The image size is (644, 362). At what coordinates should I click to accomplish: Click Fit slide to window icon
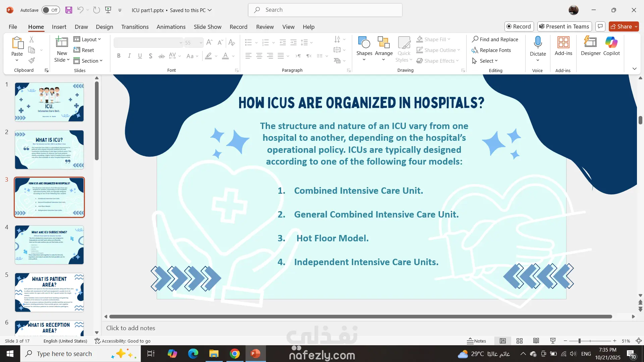click(x=639, y=341)
